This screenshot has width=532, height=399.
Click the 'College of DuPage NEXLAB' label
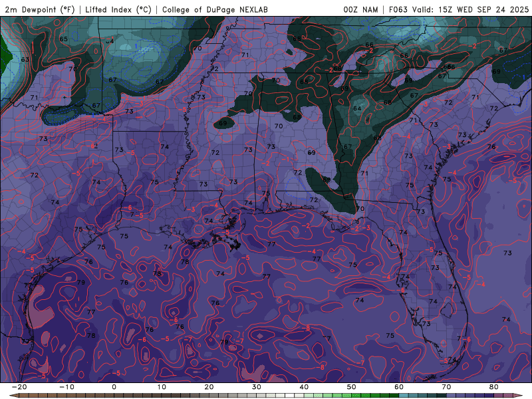[215, 9]
